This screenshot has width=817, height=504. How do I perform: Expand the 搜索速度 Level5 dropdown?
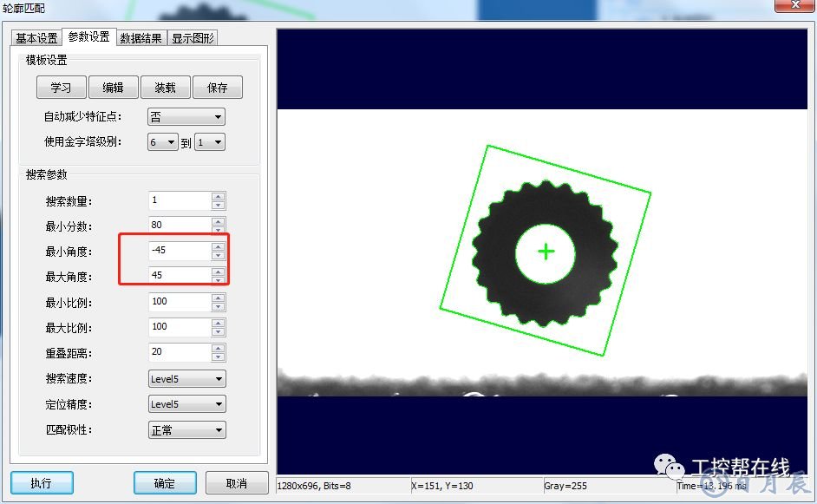click(x=186, y=379)
